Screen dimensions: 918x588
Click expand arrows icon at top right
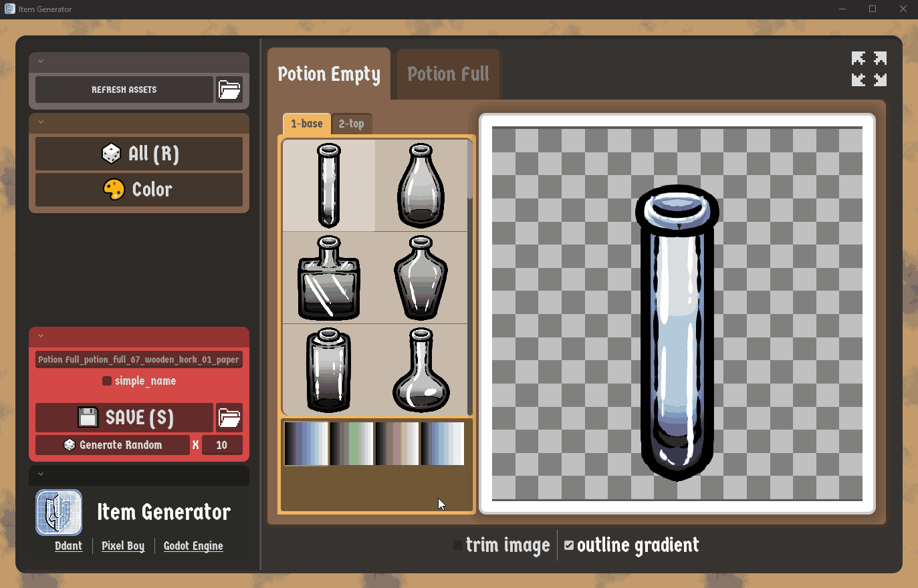click(869, 69)
